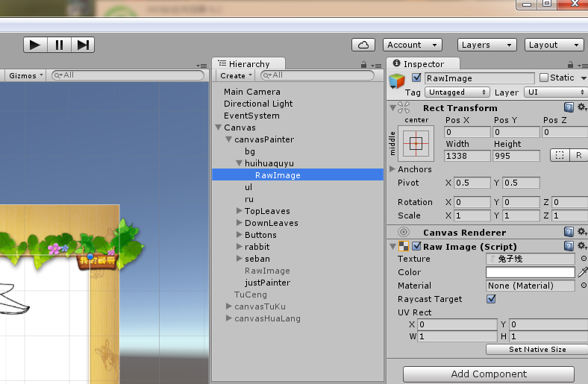Expand the Buttons node

click(240, 235)
